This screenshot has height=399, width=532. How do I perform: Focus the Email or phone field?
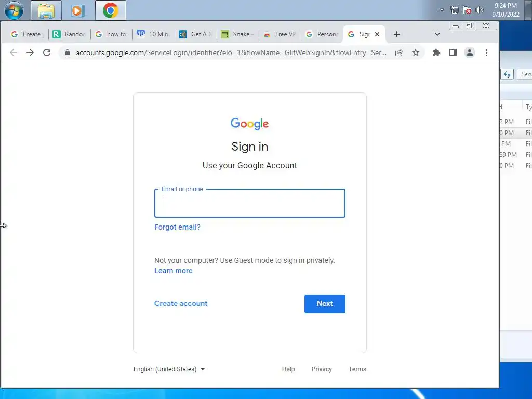click(250, 203)
